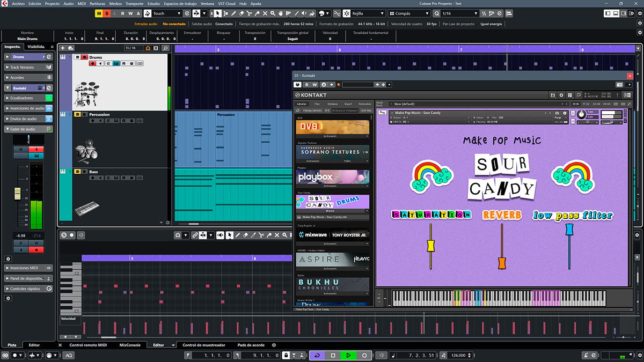This screenshot has width=644, height=362.
Task: Switch to the Pads de acorde tab
Action: pos(250,345)
